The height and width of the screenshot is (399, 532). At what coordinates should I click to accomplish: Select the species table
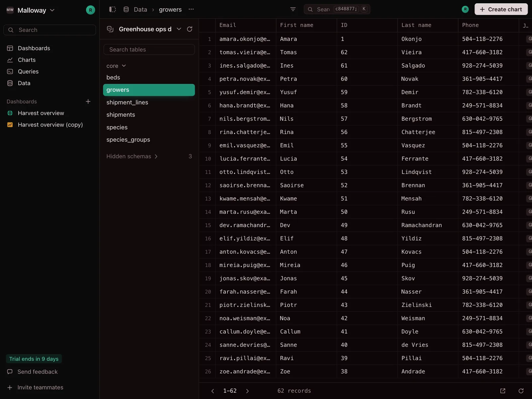149,127
